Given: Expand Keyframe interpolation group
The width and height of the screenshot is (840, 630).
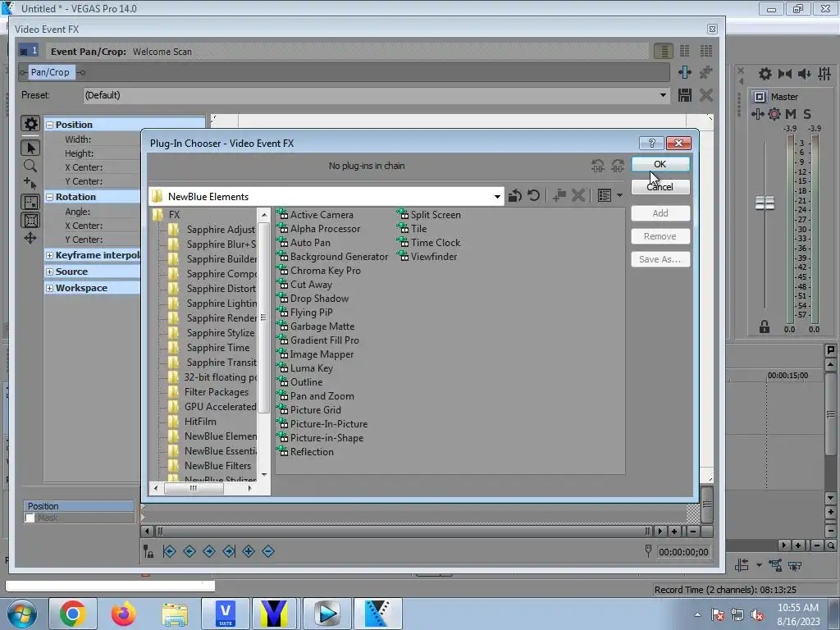Looking at the screenshot, I should pyautogui.click(x=50, y=256).
